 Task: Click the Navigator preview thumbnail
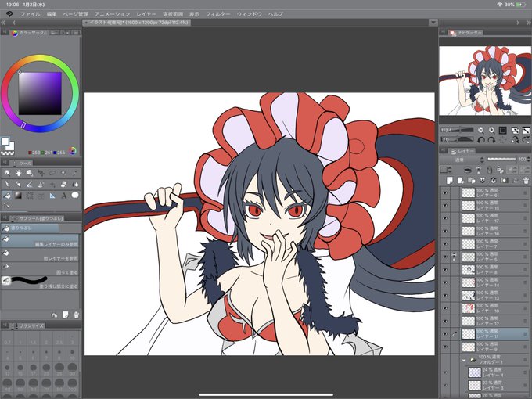485,81
